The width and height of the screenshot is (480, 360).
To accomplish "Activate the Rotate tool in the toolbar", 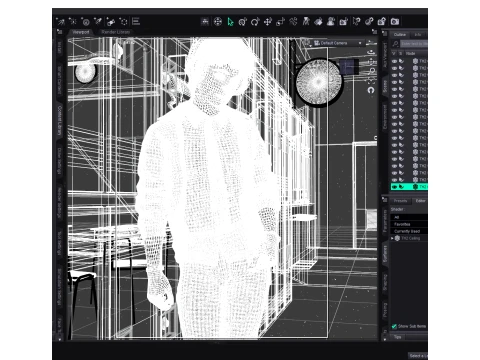I will click(x=255, y=22).
